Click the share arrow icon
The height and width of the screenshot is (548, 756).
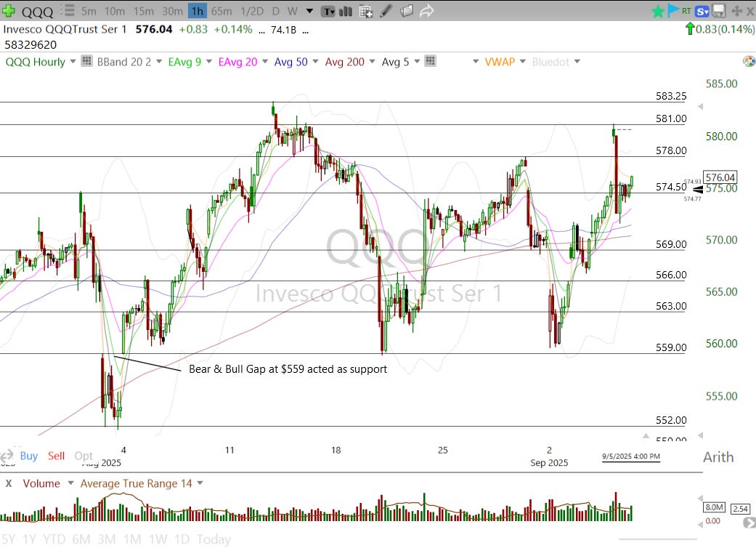tap(427, 11)
